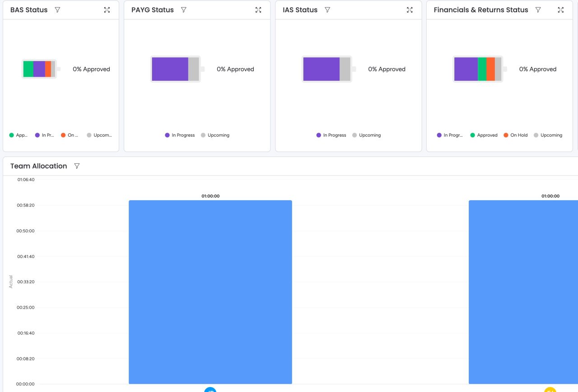Toggle the Upcoming legend in PAYG Status
Image resolution: width=578 pixels, height=392 pixels.
coord(215,135)
